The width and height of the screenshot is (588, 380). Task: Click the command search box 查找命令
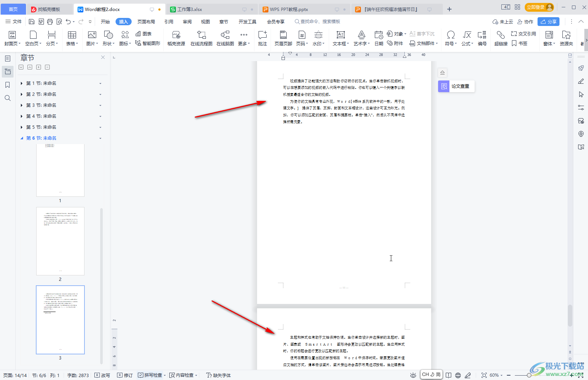[x=317, y=22]
